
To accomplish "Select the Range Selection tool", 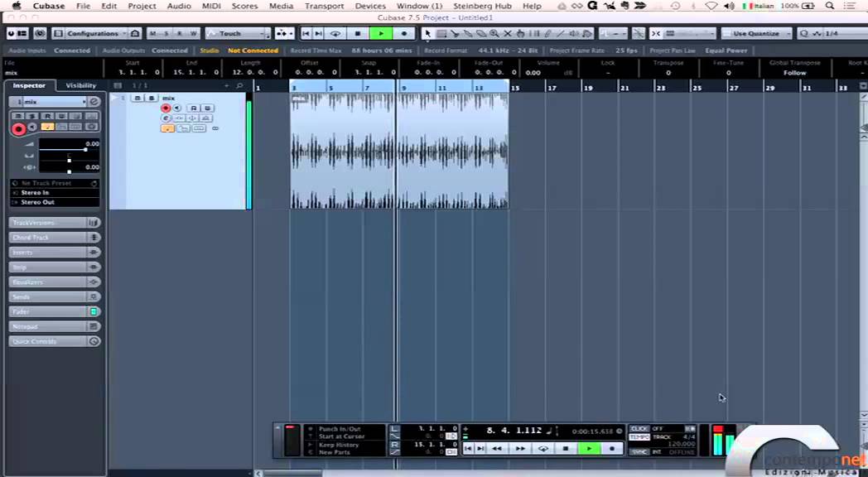I will tap(441, 34).
